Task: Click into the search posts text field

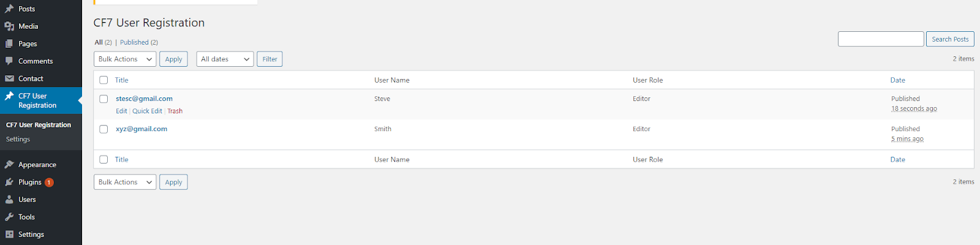Action: pos(880,39)
